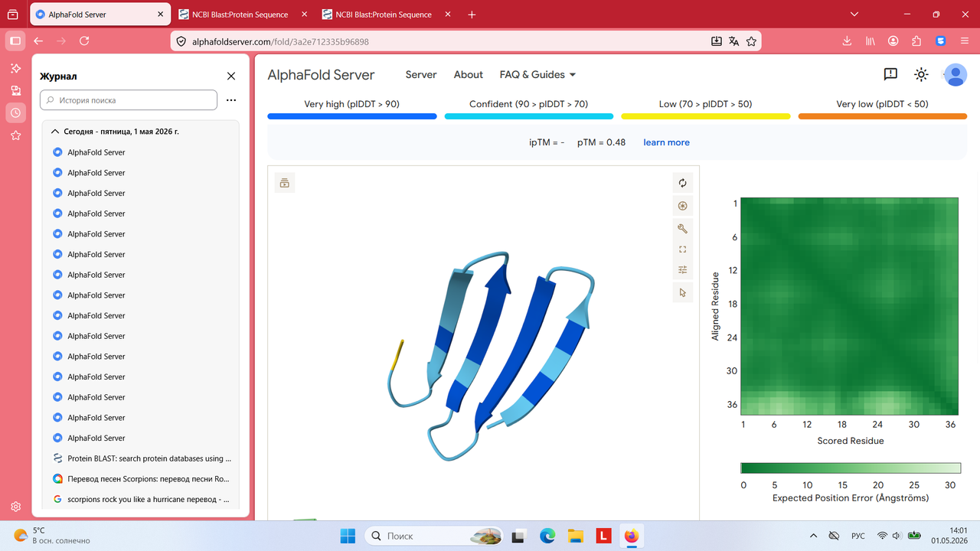Open Microsoft Edge from the taskbar
Screen dimensions: 980x551
pos(547,536)
